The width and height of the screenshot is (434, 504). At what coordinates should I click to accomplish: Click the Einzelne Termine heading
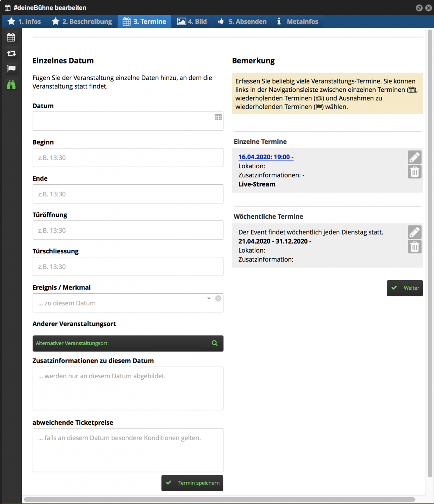[x=260, y=141]
